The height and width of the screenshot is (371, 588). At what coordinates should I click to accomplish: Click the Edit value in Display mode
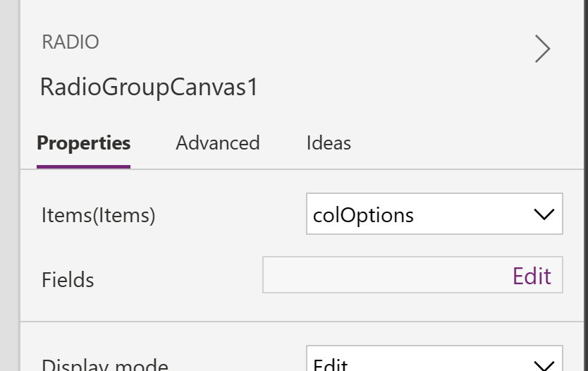(x=331, y=365)
